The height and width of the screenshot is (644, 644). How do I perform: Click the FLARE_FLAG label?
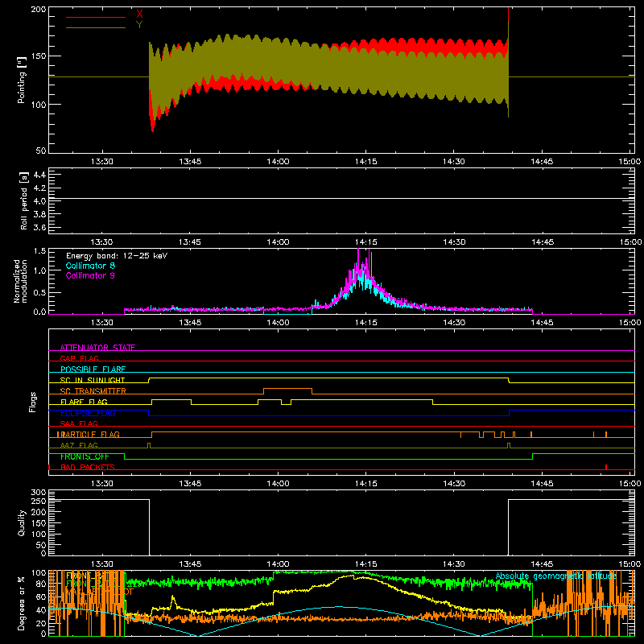pyautogui.click(x=84, y=402)
